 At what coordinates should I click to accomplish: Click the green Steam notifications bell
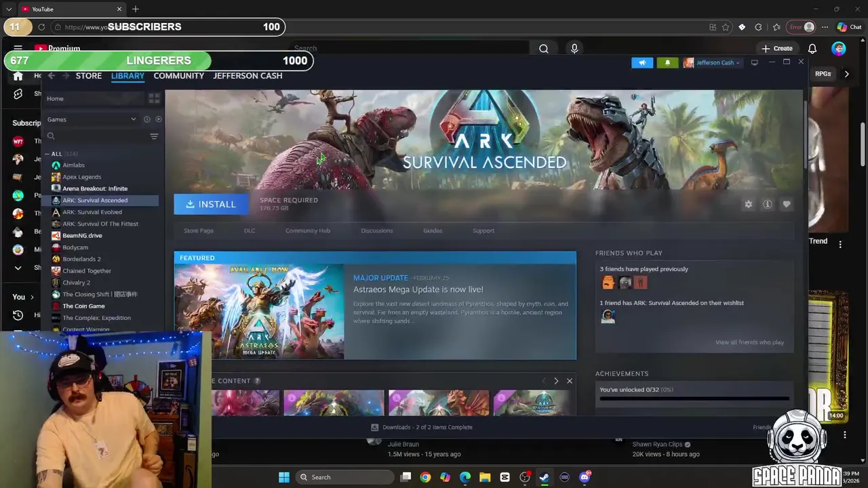point(667,62)
